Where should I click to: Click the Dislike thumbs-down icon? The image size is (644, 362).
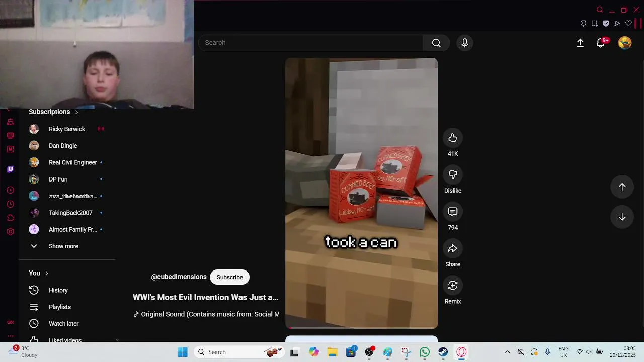453,174
